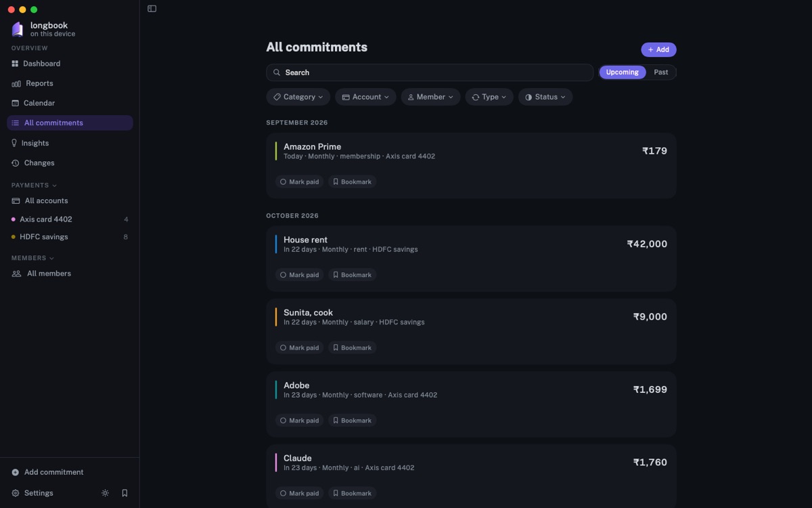Open the Category filter dropdown
Screen dimensions: 812x508
click(x=298, y=97)
